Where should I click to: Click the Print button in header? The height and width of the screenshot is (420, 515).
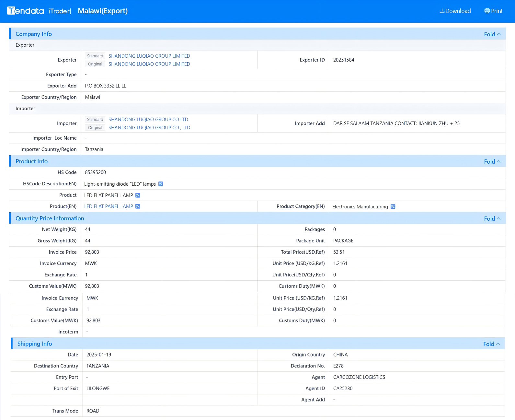tap(493, 11)
